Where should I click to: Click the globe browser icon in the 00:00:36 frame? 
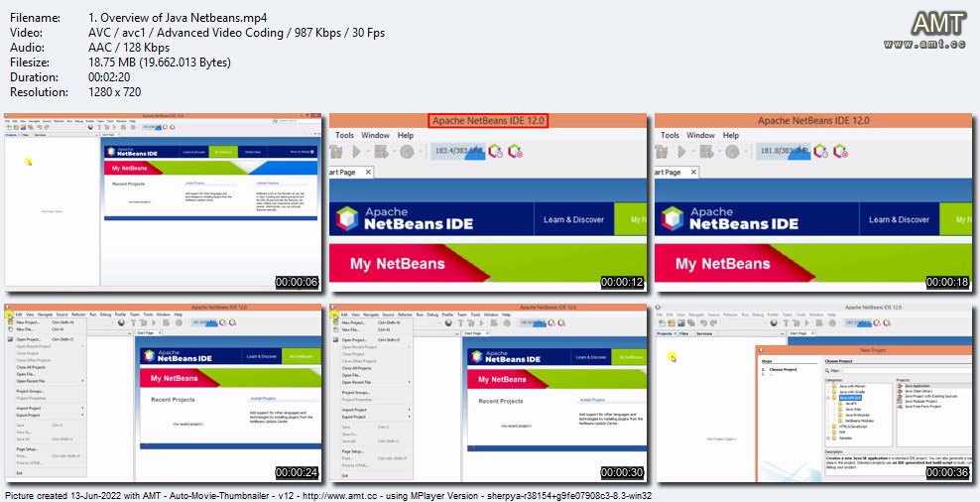[x=774, y=322]
